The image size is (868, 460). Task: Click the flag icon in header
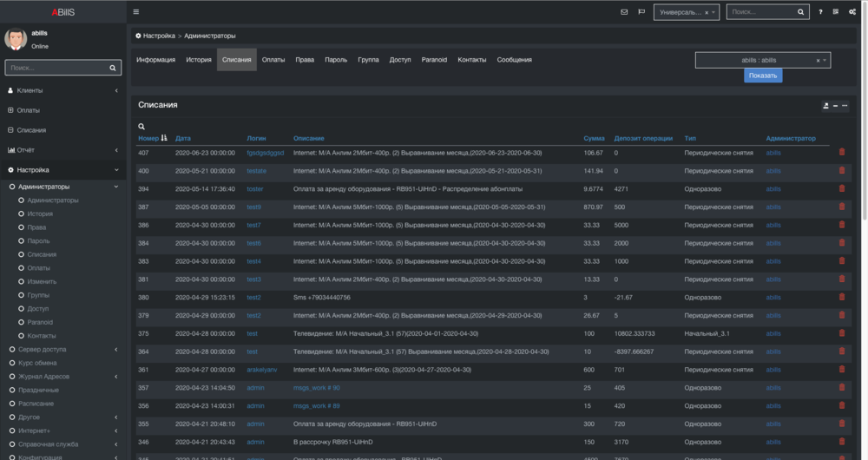[x=641, y=12]
